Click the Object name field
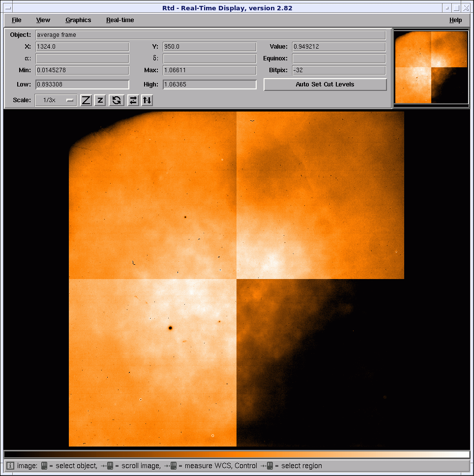Screen dimensions: 474x476 click(210, 35)
